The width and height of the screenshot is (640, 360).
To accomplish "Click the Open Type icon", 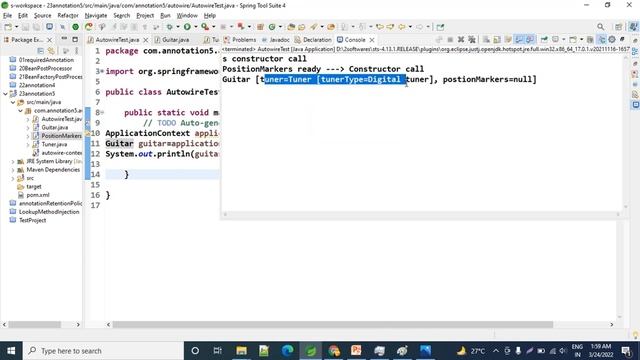I will coord(291,27).
